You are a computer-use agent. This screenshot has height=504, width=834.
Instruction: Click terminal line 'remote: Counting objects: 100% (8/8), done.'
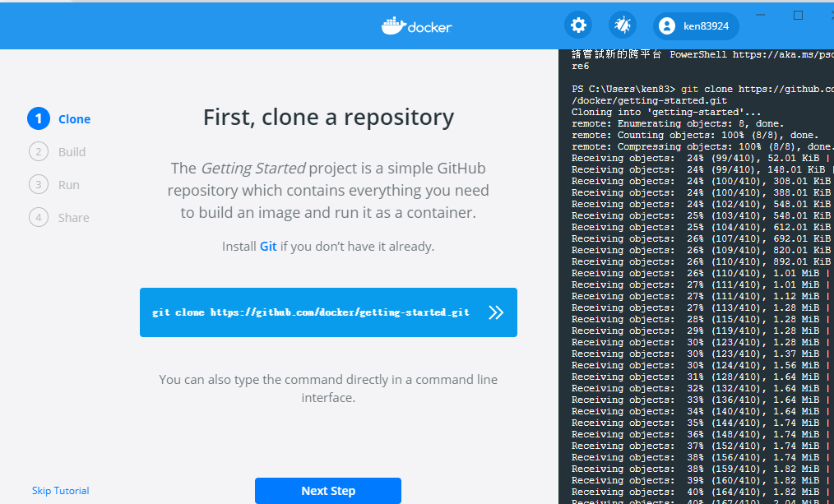click(695, 135)
